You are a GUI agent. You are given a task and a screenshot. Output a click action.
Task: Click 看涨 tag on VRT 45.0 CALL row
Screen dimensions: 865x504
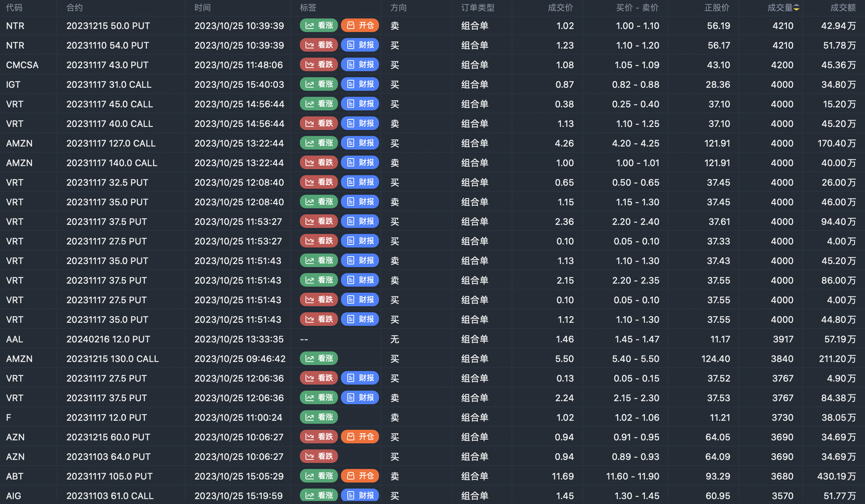coord(319,104)
